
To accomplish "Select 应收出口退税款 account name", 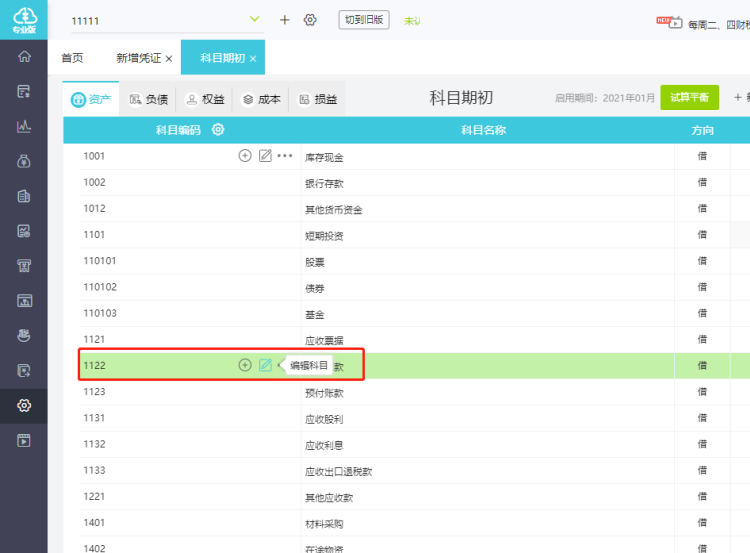I will tap(339, 472).
